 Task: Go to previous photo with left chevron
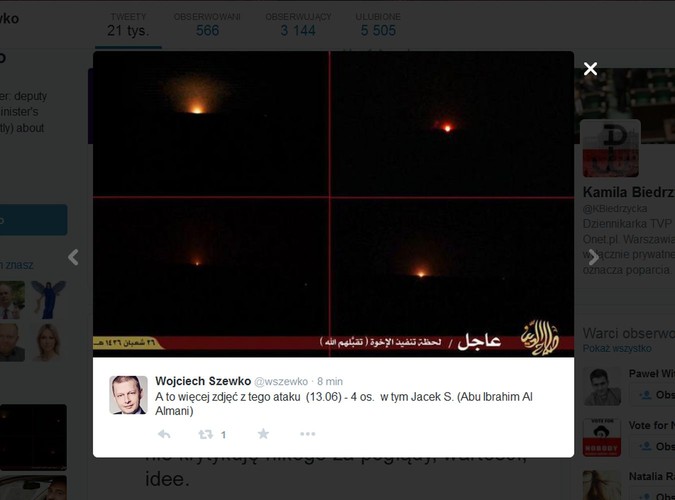[73, 257]
